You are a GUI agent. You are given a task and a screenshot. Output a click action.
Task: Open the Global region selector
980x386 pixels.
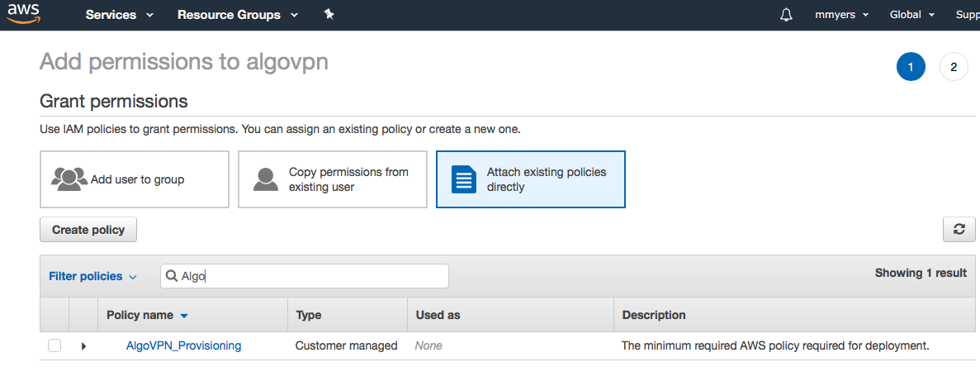[911, 15]
